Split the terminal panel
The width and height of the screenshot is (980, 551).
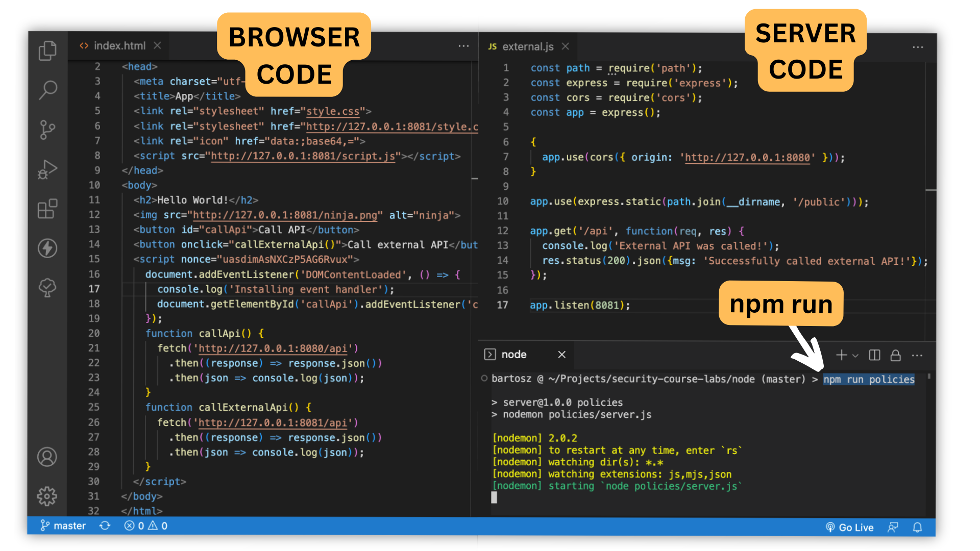tap(874, 355)
